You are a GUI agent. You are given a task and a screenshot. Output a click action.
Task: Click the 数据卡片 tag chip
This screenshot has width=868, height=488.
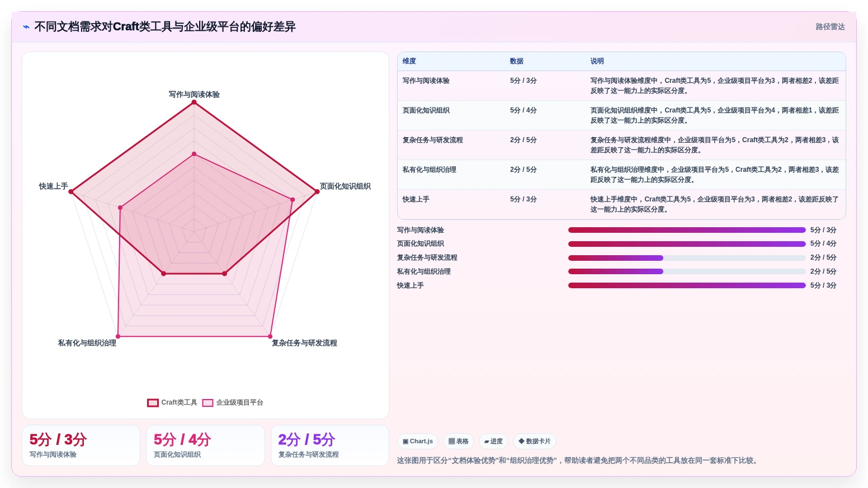pos(535,441)
